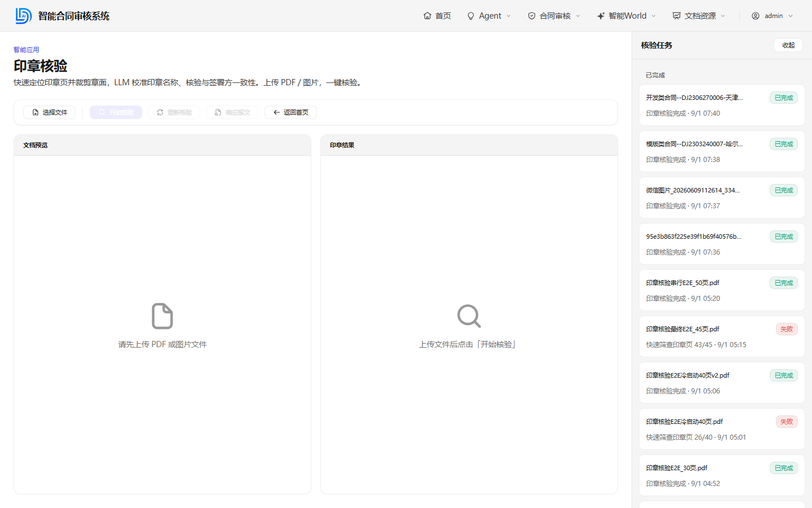Image resolution: width=812 pixels, height=508 pixels.
Task: Open the admin account dropdown
Action: (772, 16)
